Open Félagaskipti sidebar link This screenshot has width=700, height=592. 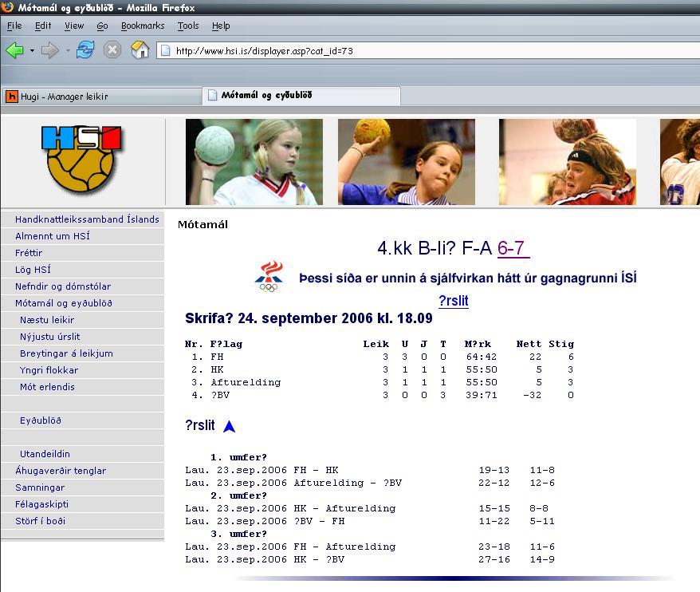(41, 504)
